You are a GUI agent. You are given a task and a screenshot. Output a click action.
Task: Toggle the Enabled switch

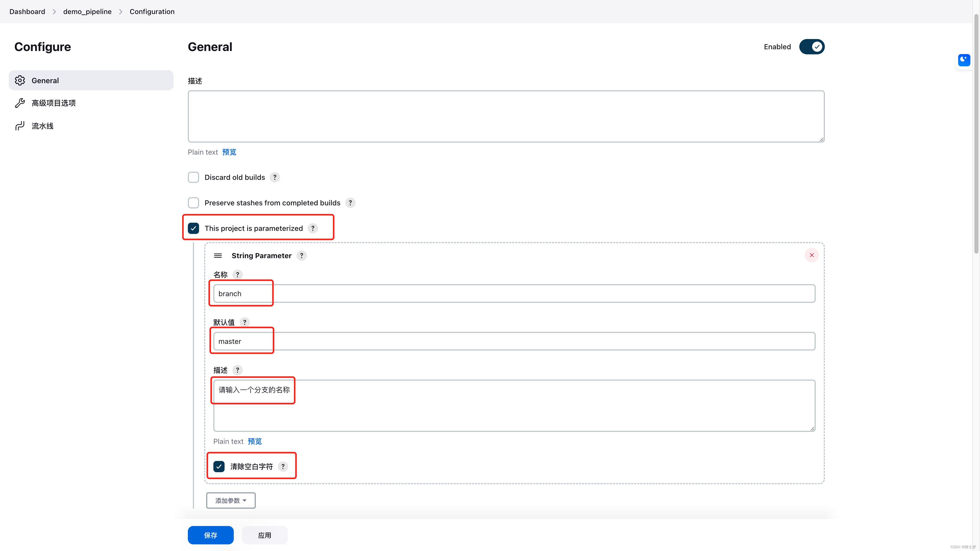point(812,47)
